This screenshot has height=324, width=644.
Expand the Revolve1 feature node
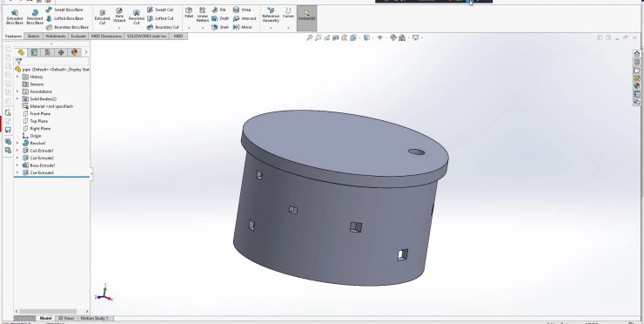click(17, 143)
